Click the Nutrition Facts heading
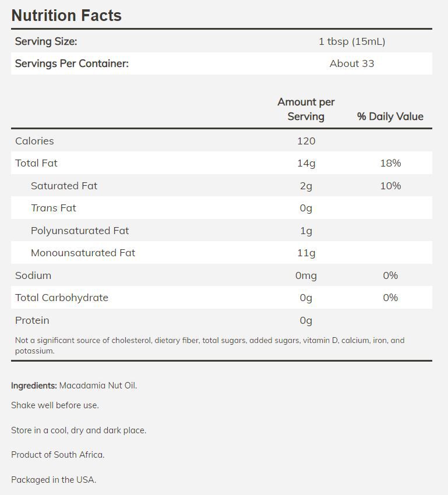This screenshot has height=495, width=448. coord(66,15)
